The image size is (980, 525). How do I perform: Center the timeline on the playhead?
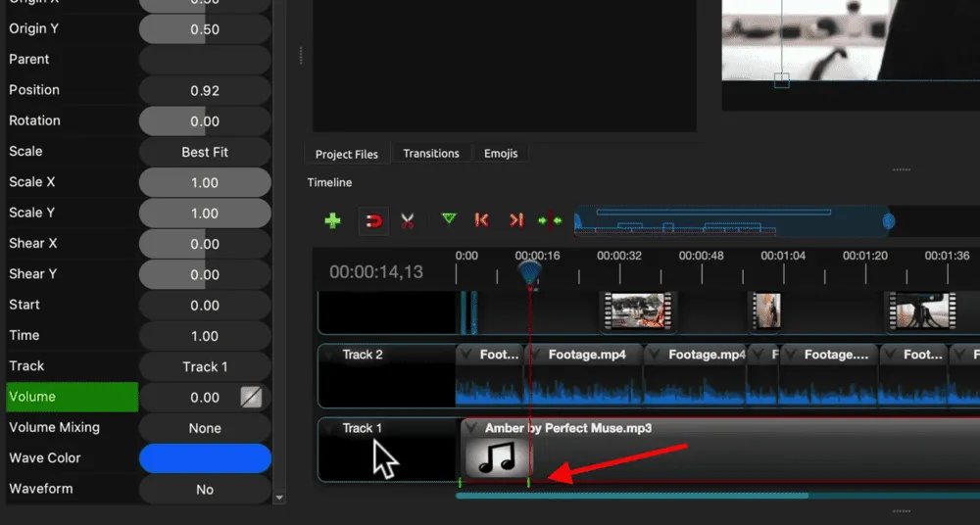point(550,220)
